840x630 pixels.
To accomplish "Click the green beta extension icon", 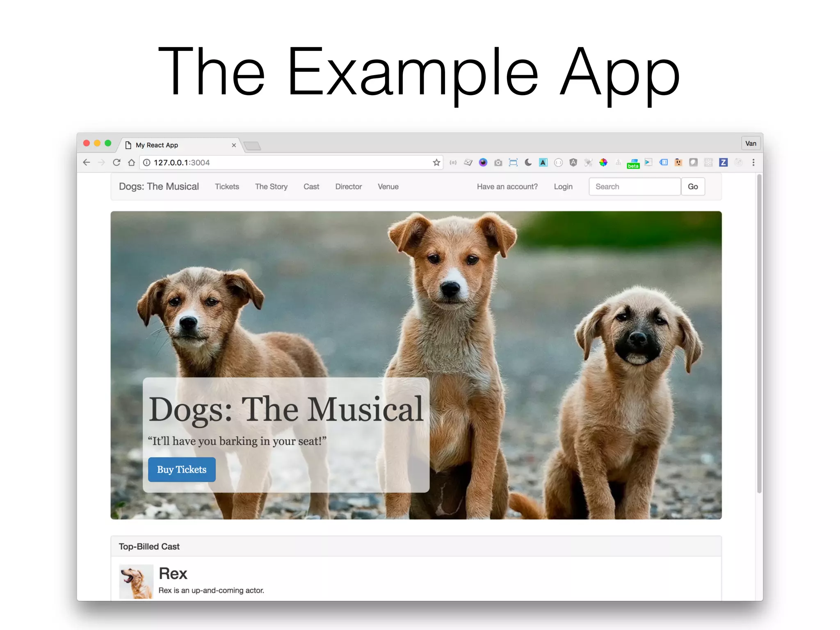I will coord(633,164).
